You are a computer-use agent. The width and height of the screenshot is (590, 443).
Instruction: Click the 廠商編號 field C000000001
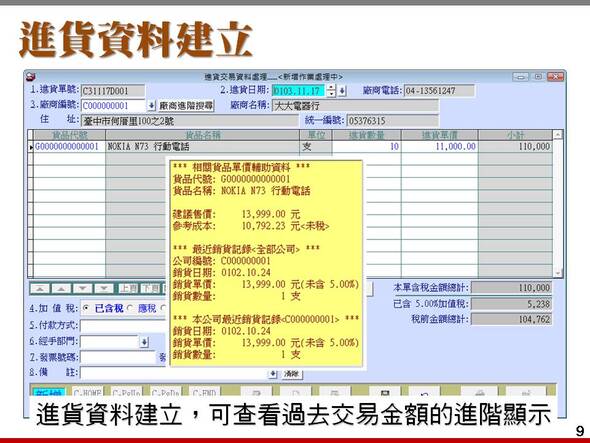click(x=113, y=106)
